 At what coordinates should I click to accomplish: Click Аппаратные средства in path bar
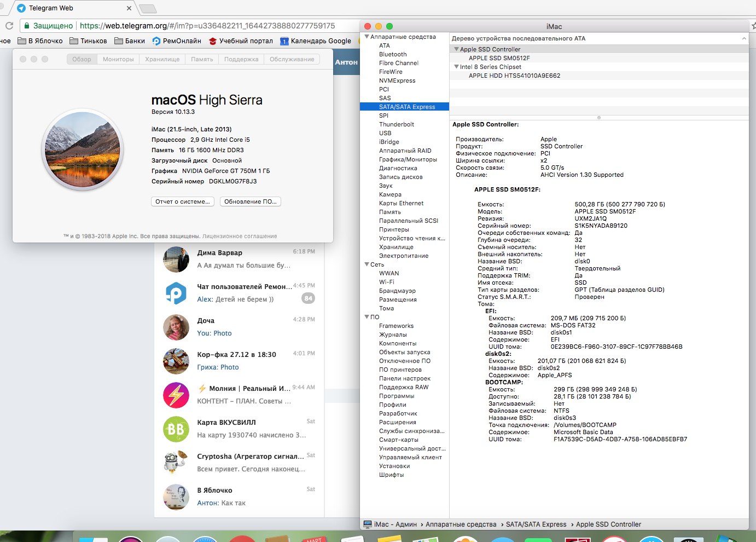click(461, 524)
